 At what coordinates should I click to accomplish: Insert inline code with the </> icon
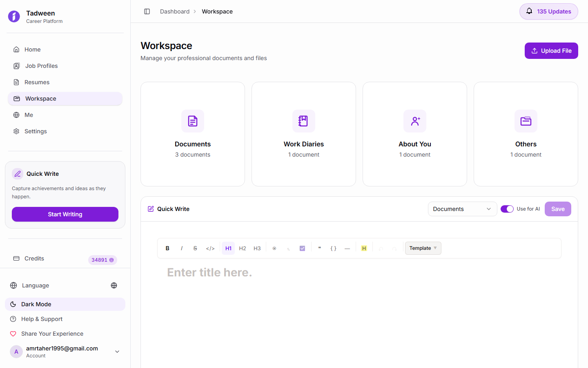pyautogui.click(x=210, y=248)
